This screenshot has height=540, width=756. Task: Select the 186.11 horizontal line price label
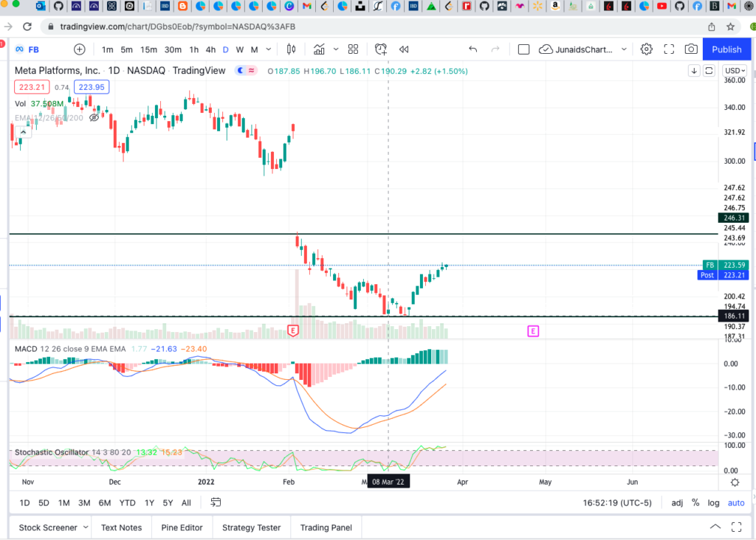pyautogui.click(x=734, y=316)
